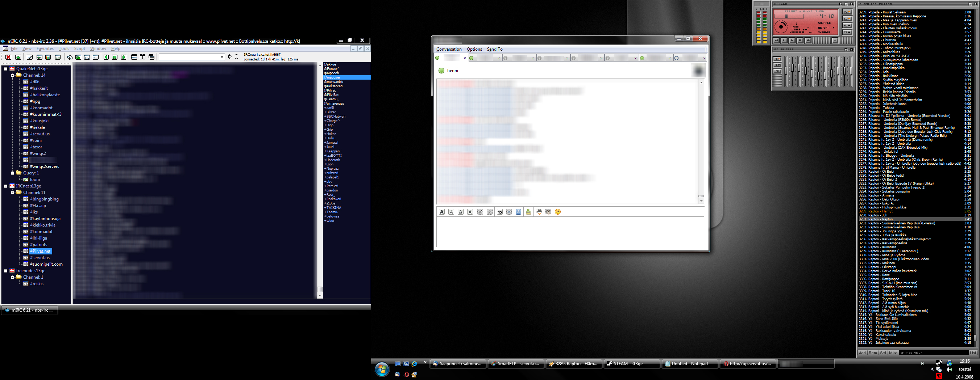Open the mIRC toolbar combo box dropdown
The image size is (980, 380).
[222, 57]
